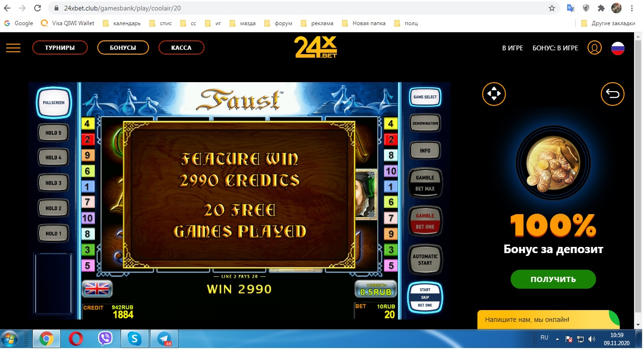This screenshot has height=349, width=644.
Task: Expand the календарь bookmark folder
Action: [123, 23]
